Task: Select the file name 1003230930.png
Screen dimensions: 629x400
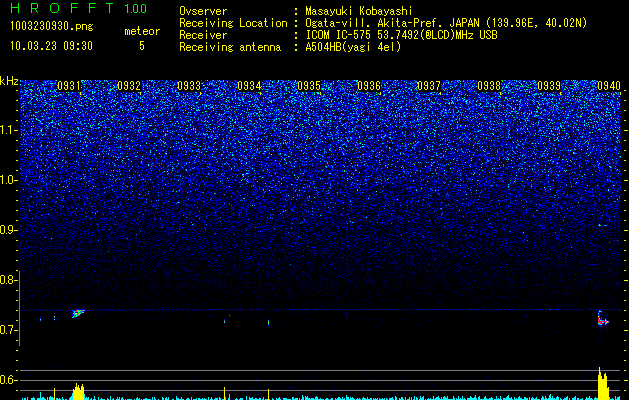Action: coord(52,27)
